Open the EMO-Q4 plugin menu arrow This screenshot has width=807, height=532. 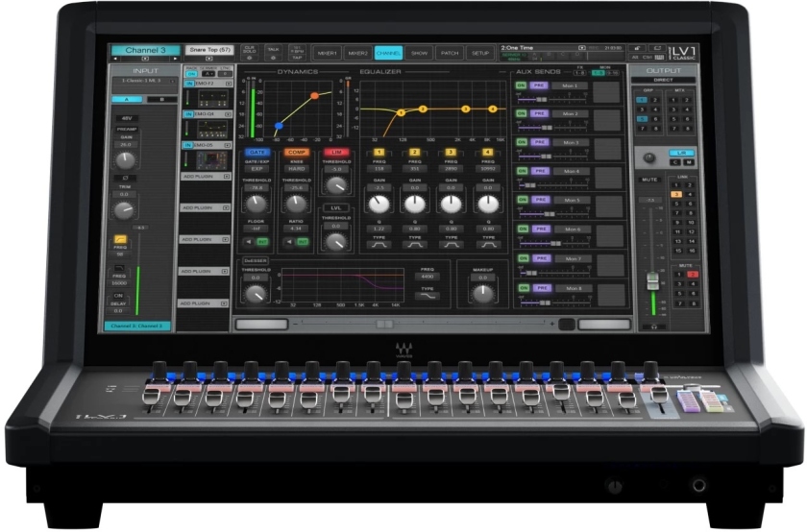click(229, 114)
